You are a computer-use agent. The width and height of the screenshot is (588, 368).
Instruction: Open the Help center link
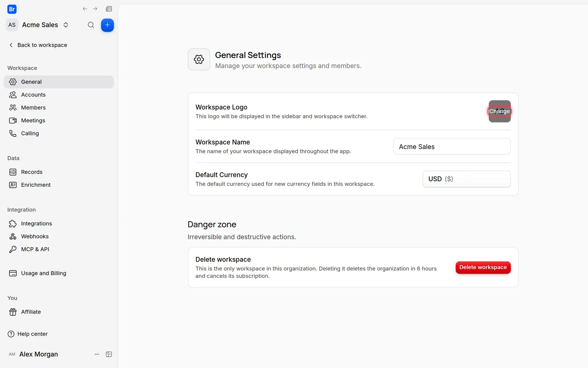click(28, 334)
